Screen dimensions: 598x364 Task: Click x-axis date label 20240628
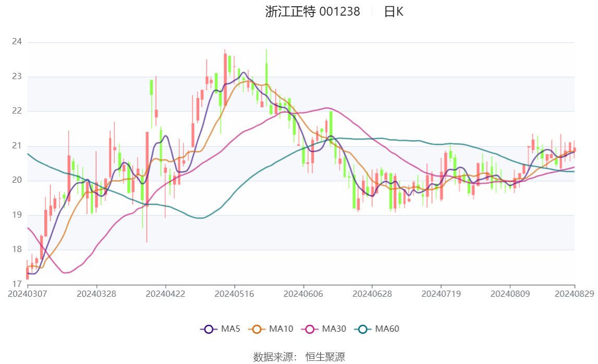(x=372, y=294)
